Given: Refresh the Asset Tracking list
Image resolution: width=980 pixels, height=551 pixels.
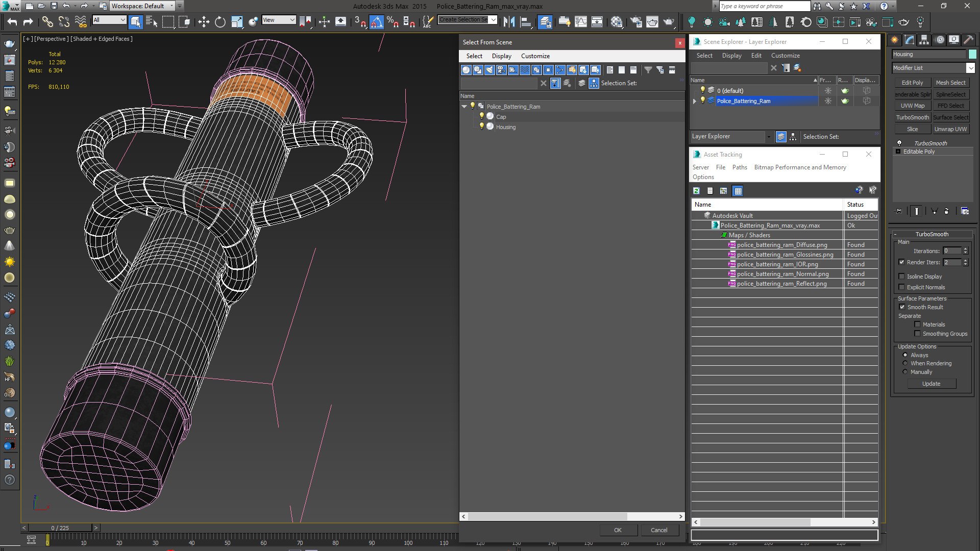Looking at the screenshot, I should click(696, 191).
